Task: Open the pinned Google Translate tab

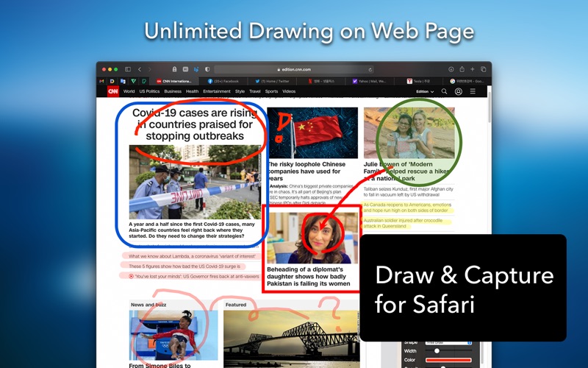Action: (x=123, y=81)
